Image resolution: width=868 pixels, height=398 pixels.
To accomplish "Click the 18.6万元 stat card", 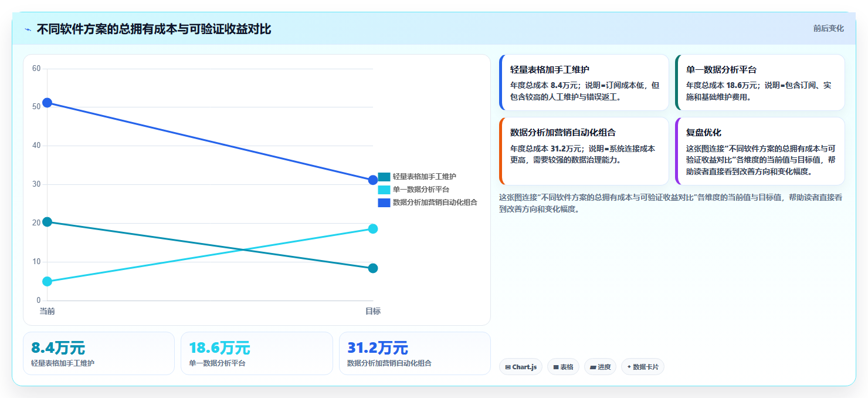I will point(257,353).
